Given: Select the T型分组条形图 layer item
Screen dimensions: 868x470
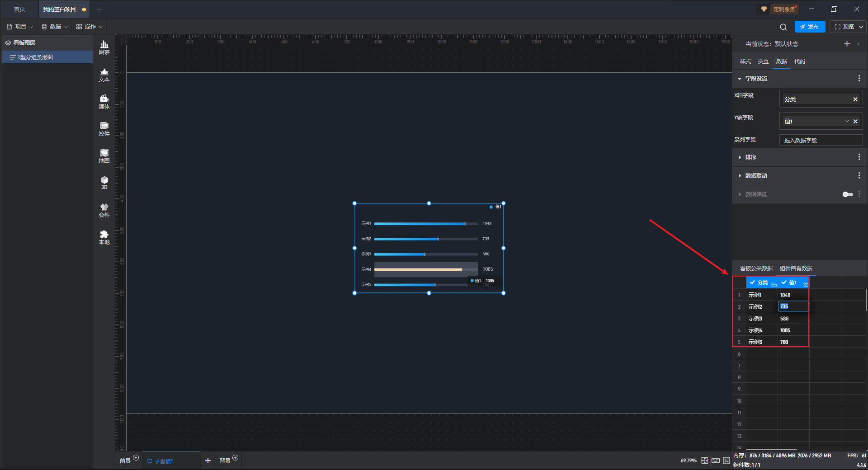Looking at the screenshot, I should point(47,57).
